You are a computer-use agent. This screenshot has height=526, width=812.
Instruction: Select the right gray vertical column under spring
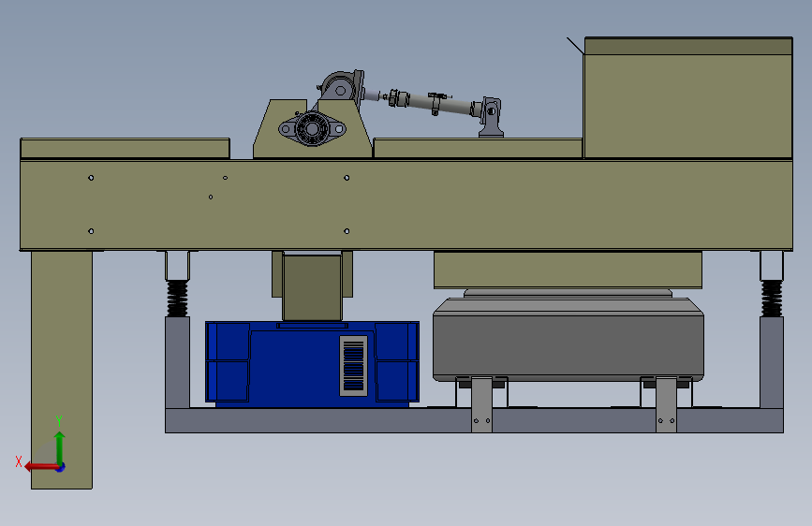tap(772, 362)
